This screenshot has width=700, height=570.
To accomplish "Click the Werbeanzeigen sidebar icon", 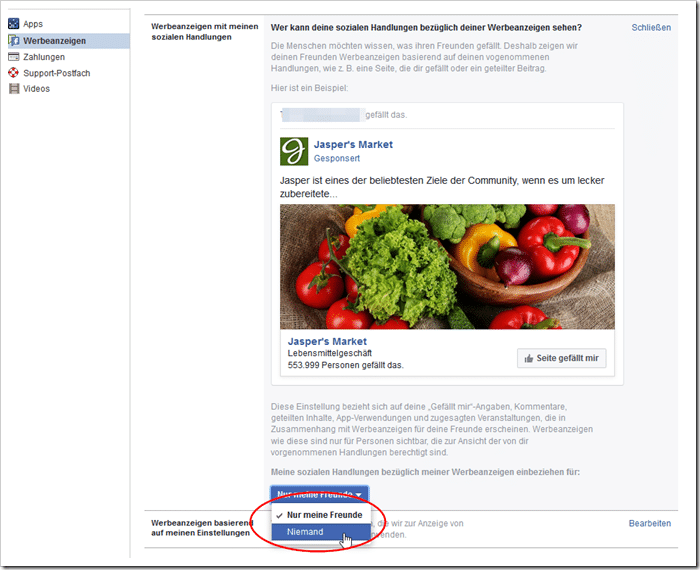I will [14, 41].
